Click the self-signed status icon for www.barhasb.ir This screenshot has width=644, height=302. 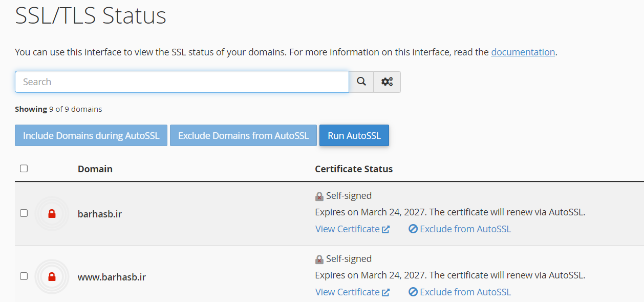coord(319,259)
